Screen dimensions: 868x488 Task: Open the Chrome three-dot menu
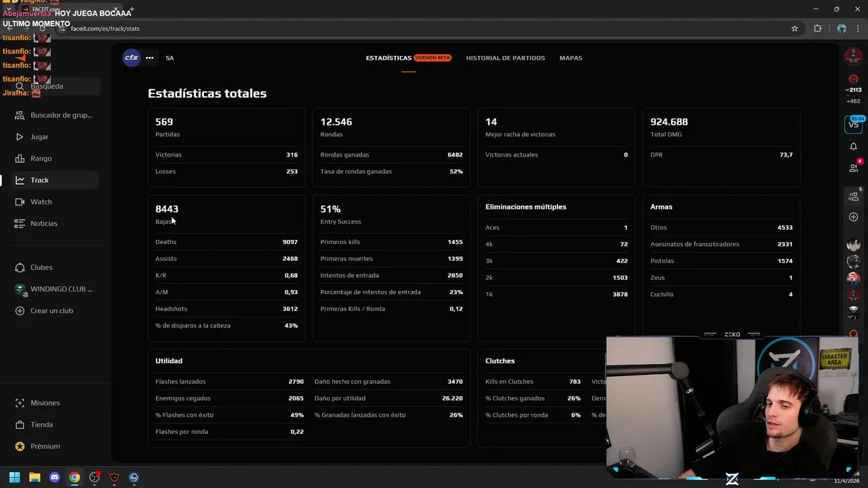[x=858, y=28]
